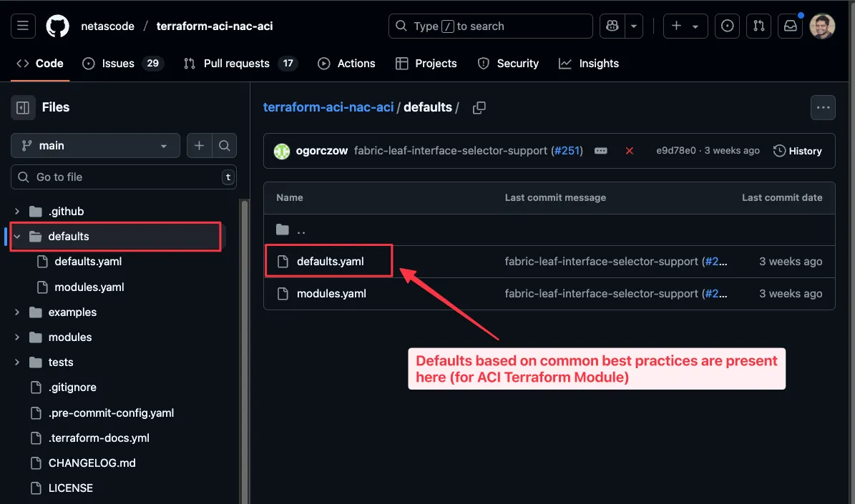The height and width of the screenshot is (504, 855).
Task: Copy the defaults directory path
Action: pyautogui.click(x=479, y=107)
